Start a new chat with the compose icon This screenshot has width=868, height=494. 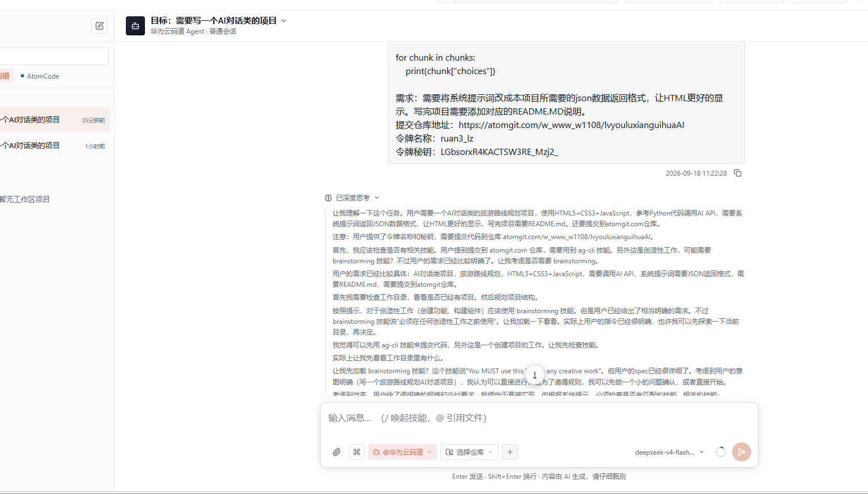(99, 25)
